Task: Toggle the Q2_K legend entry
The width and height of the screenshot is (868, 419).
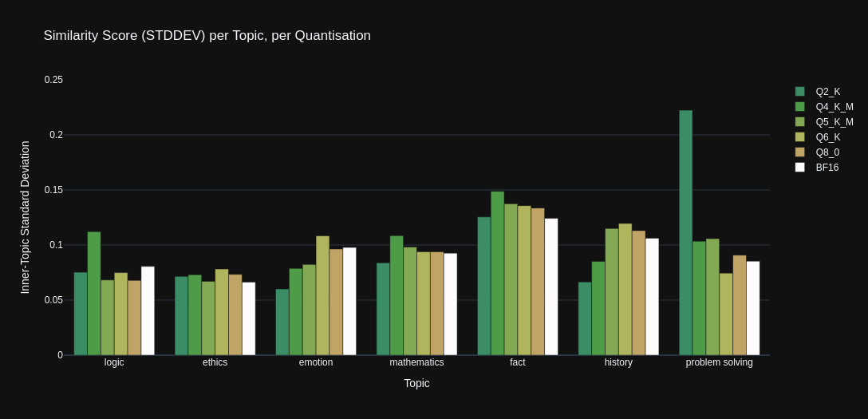Action: click(819, 92)
